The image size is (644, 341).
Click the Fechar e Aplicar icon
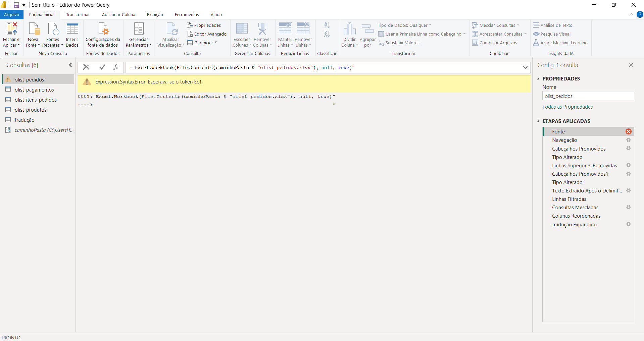pos(11,29)
